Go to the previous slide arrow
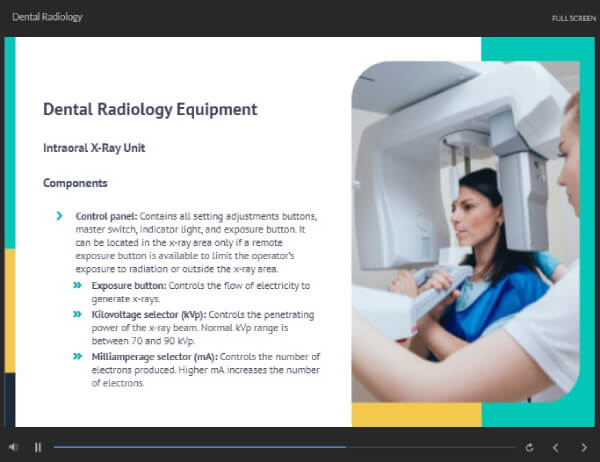 pos(556,447)
